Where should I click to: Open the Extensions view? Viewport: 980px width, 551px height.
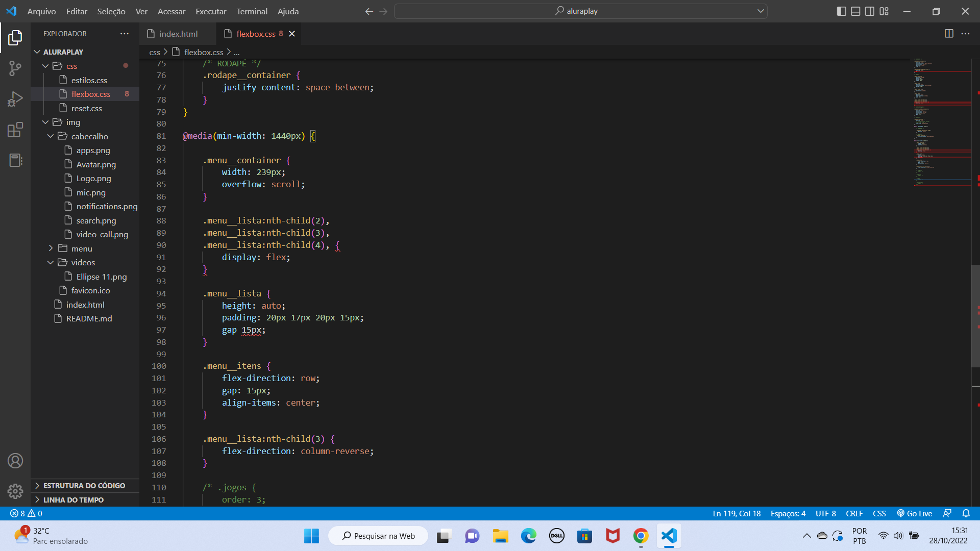tap(15, 130)
